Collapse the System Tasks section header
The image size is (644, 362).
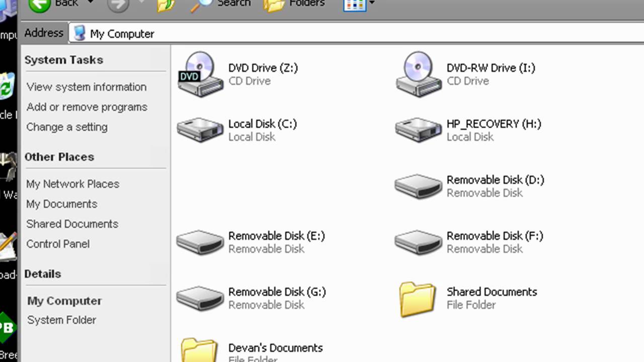(x=64, y=60)
